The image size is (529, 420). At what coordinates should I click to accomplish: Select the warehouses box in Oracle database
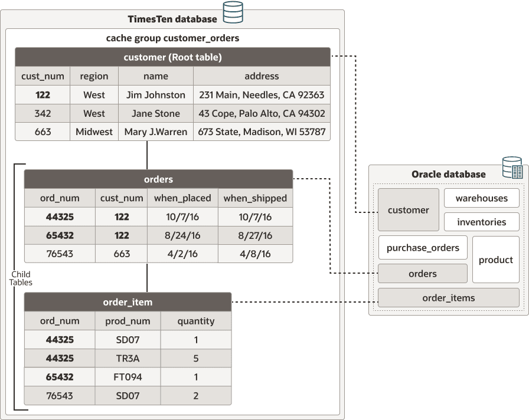tap(481, 198)
